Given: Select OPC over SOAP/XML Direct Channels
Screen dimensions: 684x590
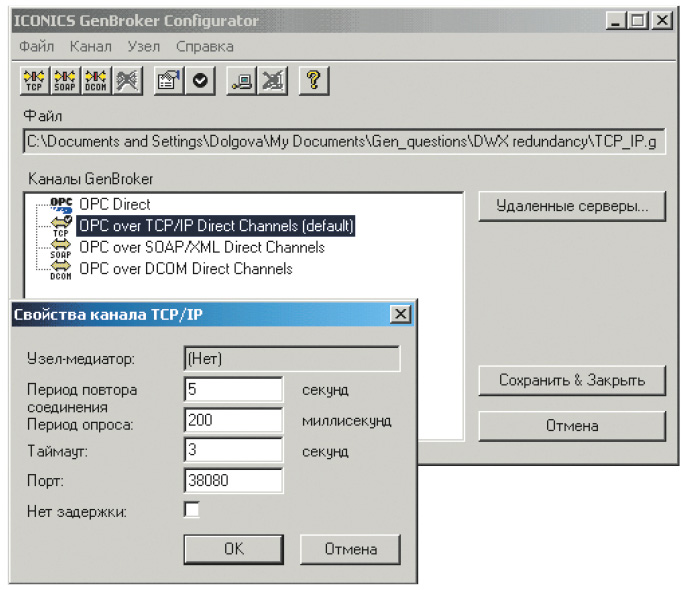Looking at the screenshot, I should (202, 247).
